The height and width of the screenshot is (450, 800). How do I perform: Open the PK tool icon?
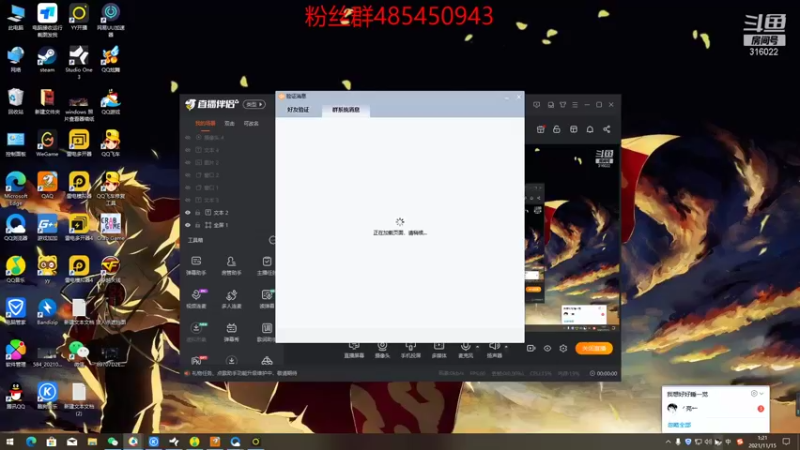click(x=196, y=361)
